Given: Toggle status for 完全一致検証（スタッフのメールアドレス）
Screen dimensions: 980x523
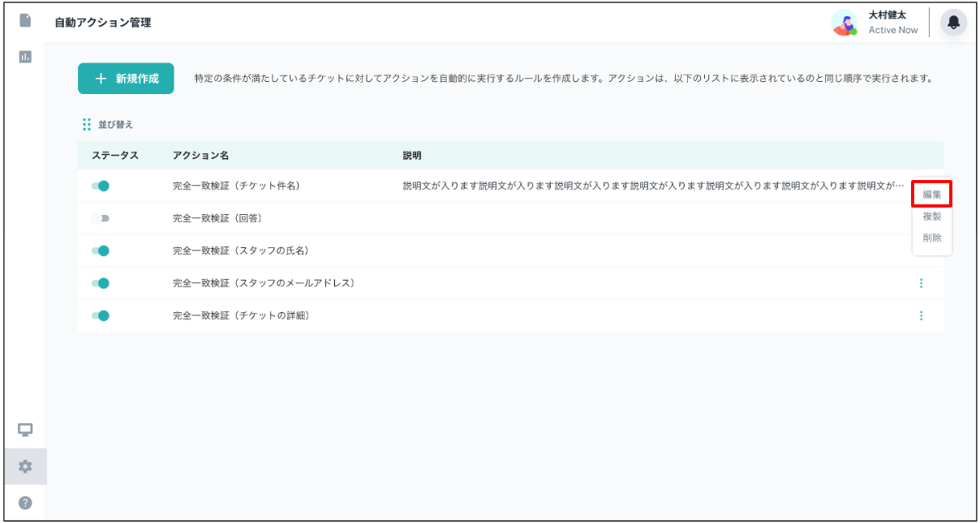Looking at the screenshot, I should 101,283.
